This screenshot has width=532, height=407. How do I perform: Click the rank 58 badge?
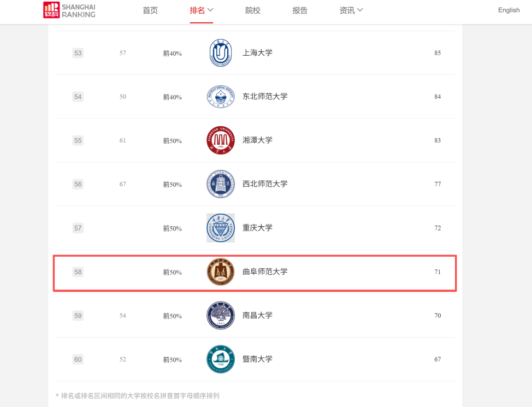click(78, 272)
